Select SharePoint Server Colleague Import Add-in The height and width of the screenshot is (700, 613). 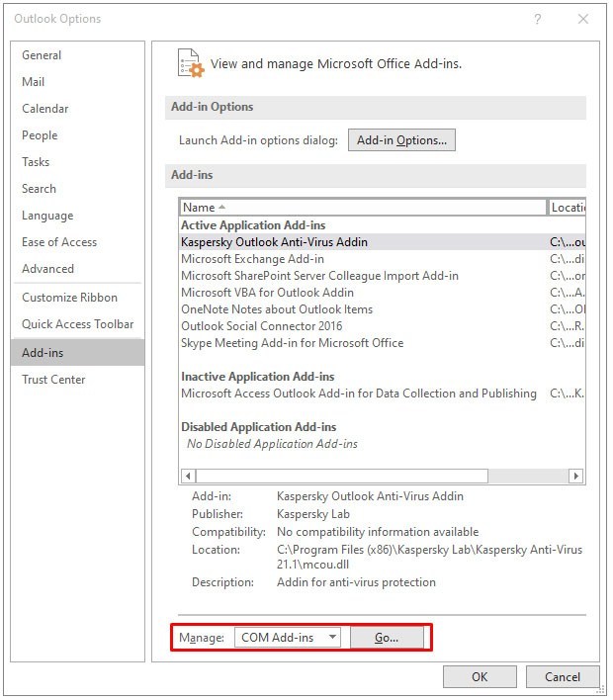point(383,276)
